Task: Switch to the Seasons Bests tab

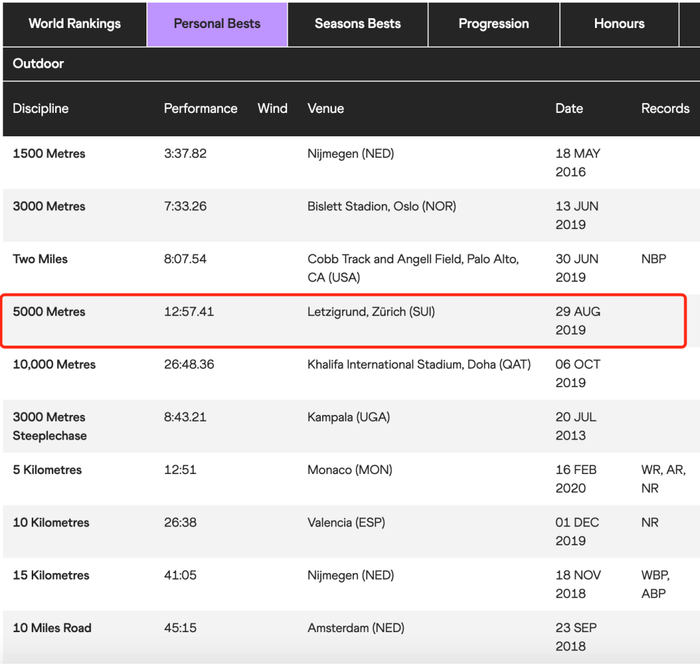Action: 357,24
